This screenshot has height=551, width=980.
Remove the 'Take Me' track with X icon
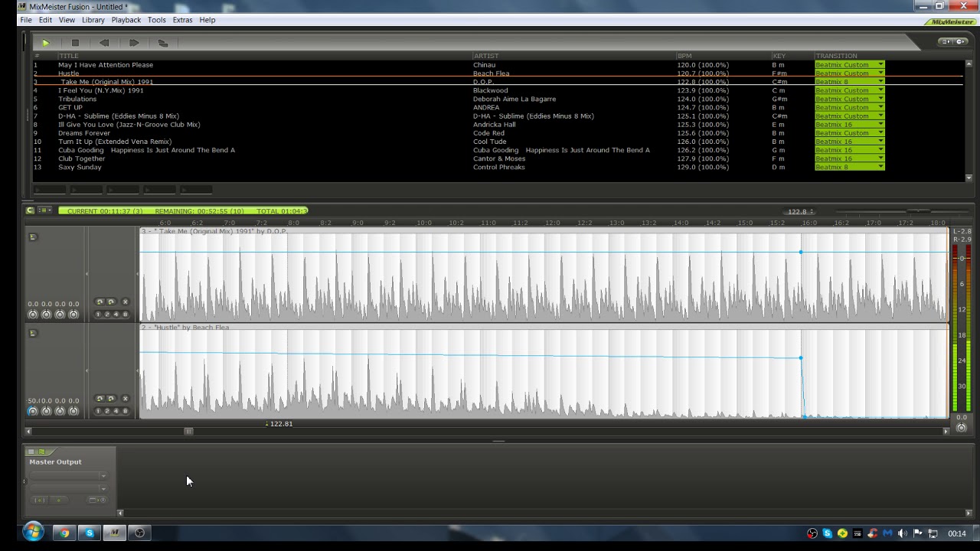click(126, 302)
